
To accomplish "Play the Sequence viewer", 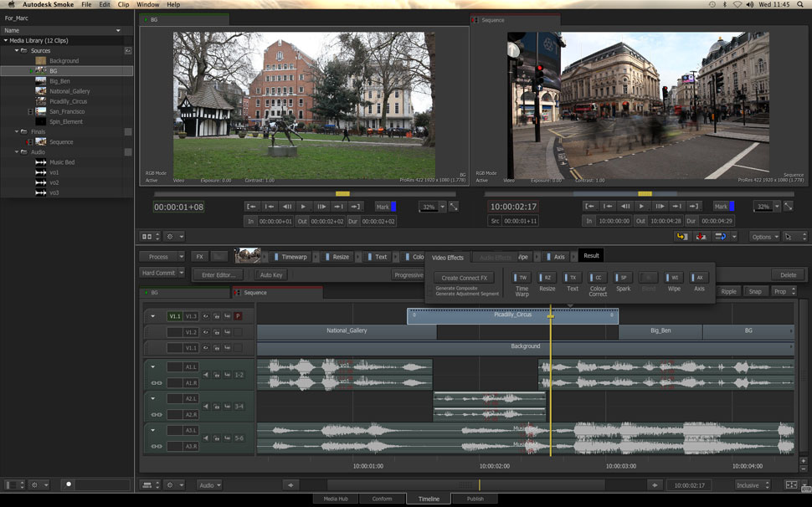I will [642, 207].
